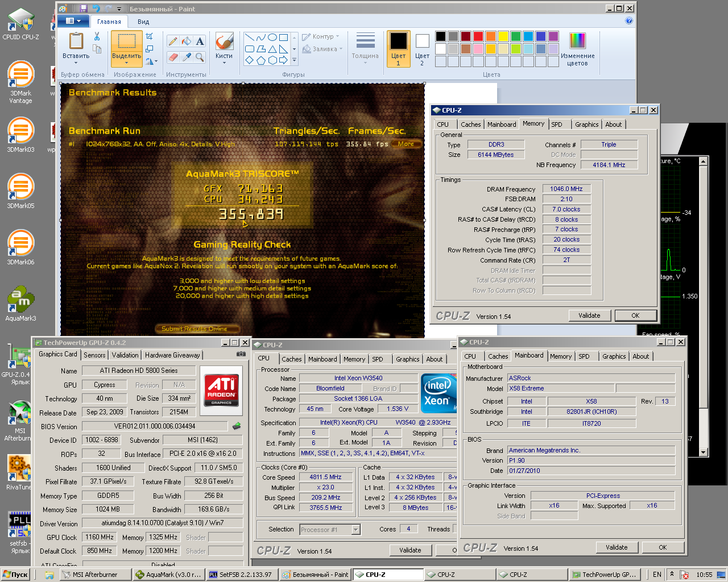Open Hardware Giveaway tab in GPU-Z
The width and height of the screenshot is (728, 582).
click(x=172, y=355)
